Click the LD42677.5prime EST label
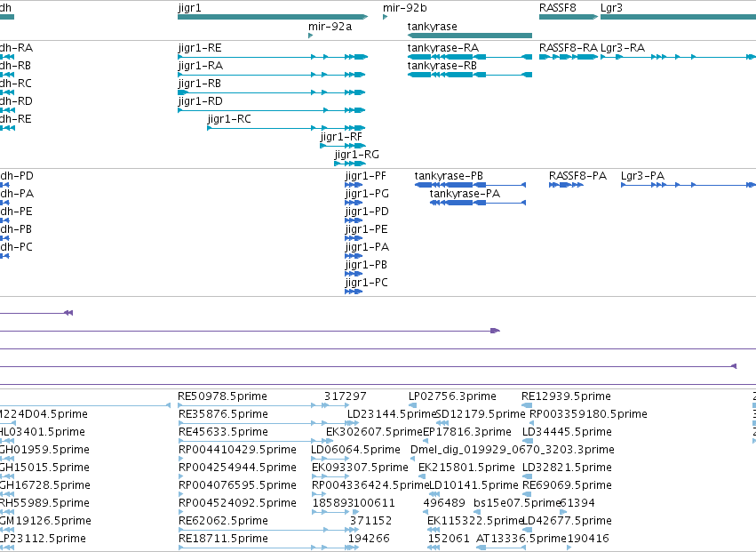Image resolution: width=756 pixels, height=552 pixels. (x=567, y=521)
